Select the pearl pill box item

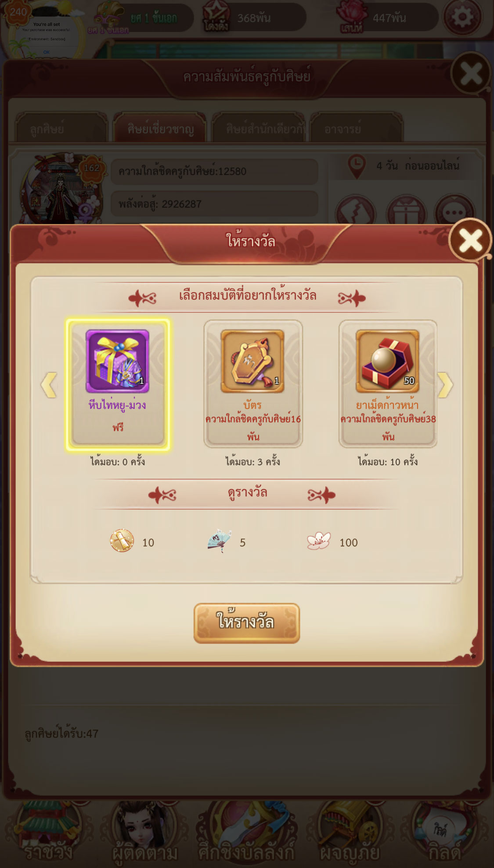click(388, 384)
